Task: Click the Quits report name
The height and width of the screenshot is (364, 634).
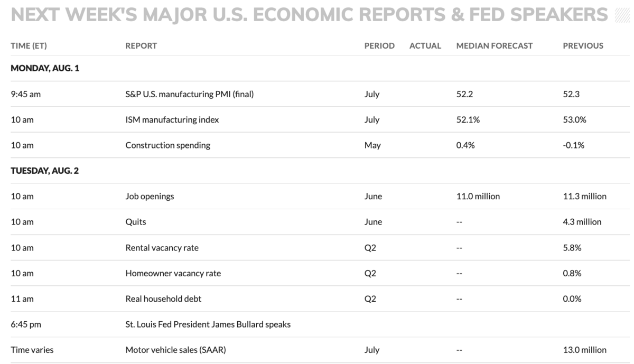Action: 136,222
